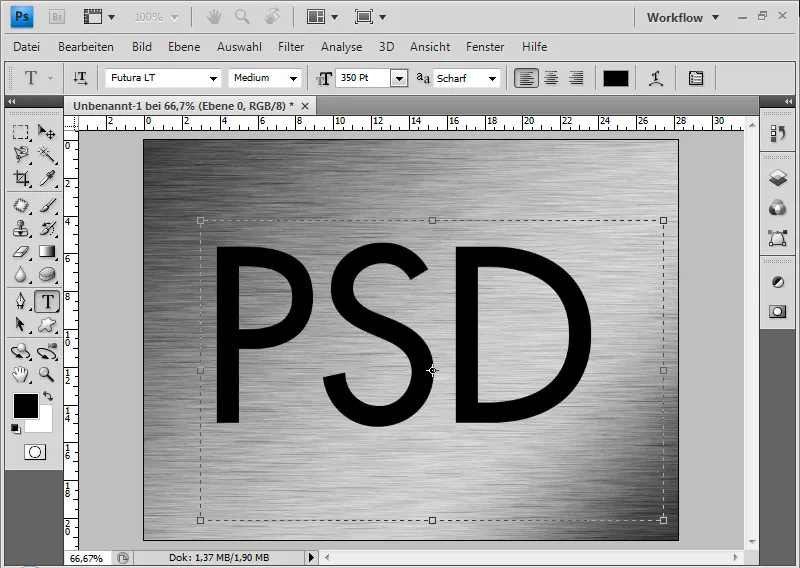Select the Gradient tool

[47, 252]
